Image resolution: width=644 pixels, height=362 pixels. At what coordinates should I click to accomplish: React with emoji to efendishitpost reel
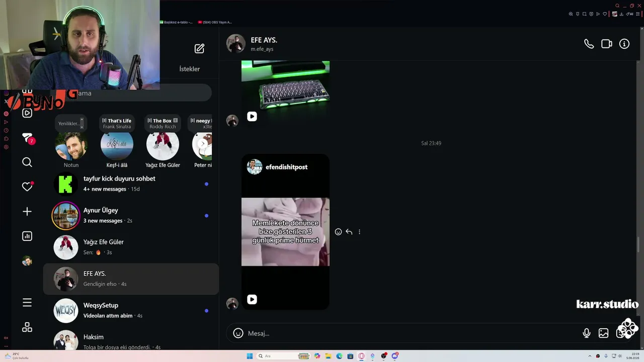338,232
